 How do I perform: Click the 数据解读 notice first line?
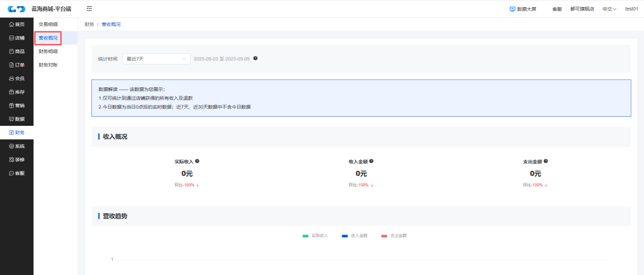pyautogui.click(x=132, y=89)
